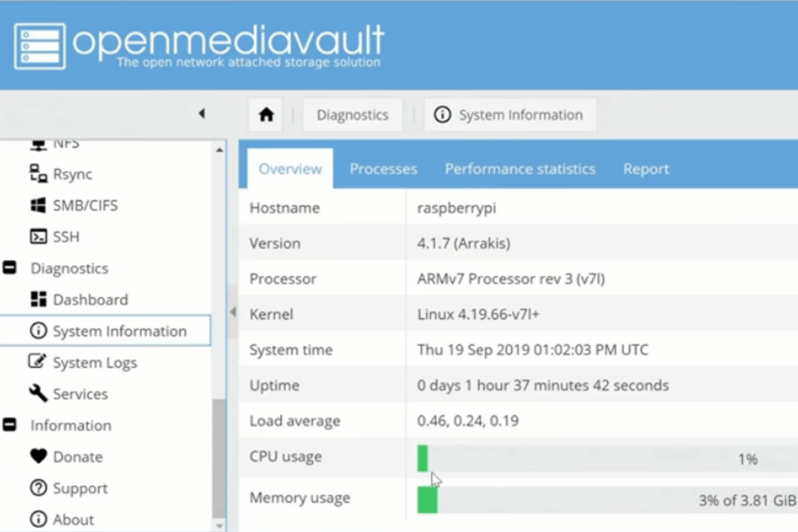
Task: Click the sidebar vertical scrollbar thumb
Action: pyautogui.click(x=219, y=458)
